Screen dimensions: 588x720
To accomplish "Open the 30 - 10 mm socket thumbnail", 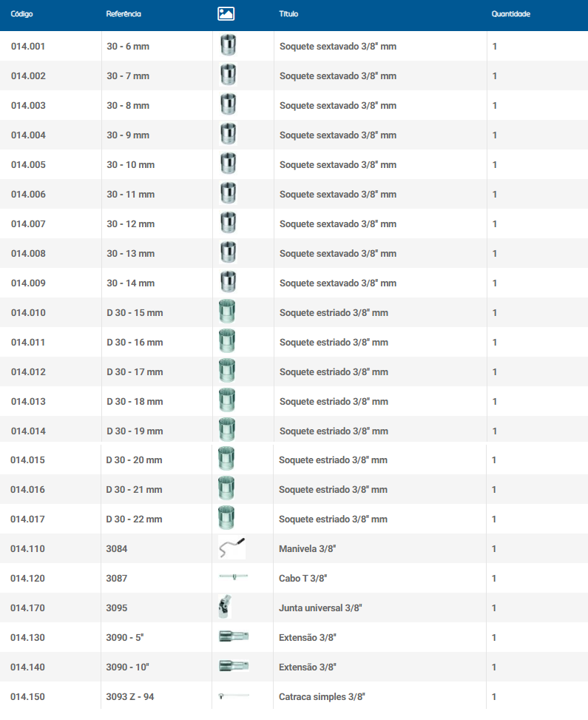I will tap(228, 164).
